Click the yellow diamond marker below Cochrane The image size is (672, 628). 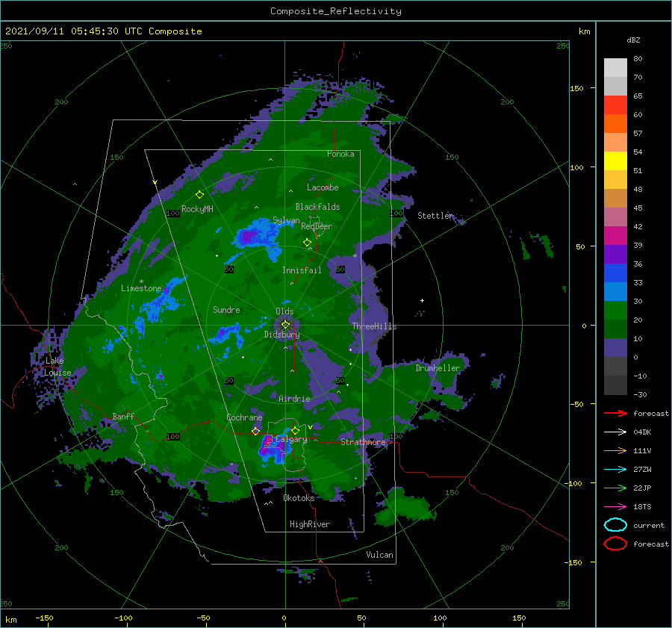(x=256, y=431)
